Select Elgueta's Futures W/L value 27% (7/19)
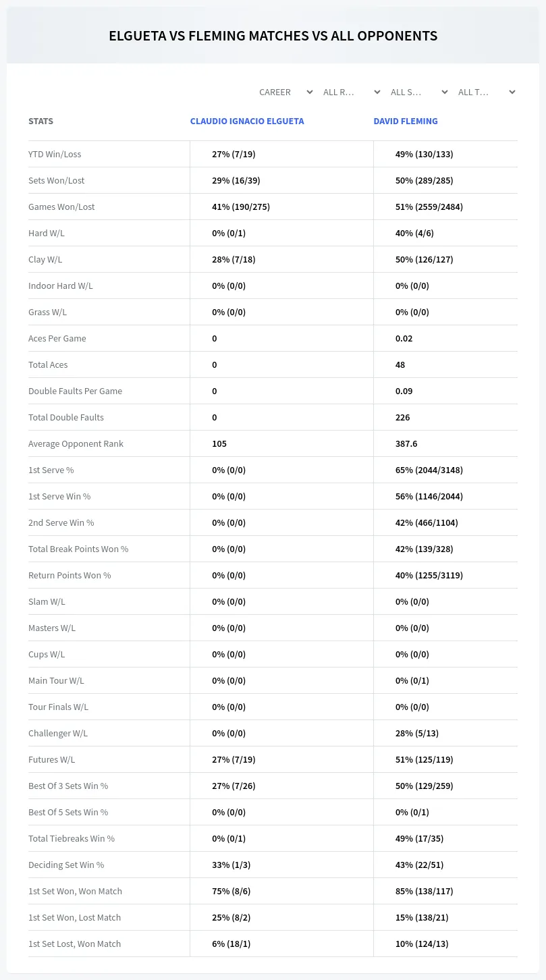The height and width of the screenshot is (980, 546). click(x=234, y=759)
